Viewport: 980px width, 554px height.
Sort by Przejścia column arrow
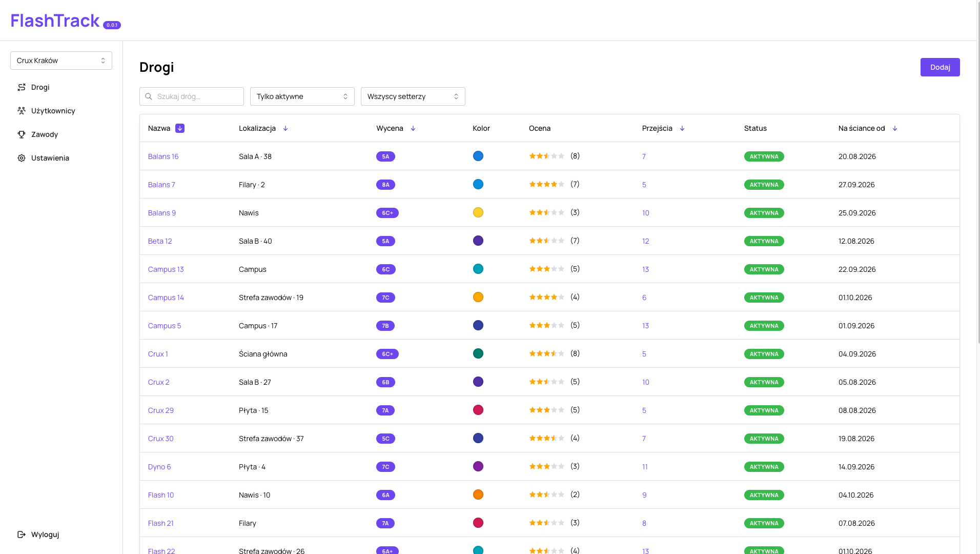click(x=682, y=128)
